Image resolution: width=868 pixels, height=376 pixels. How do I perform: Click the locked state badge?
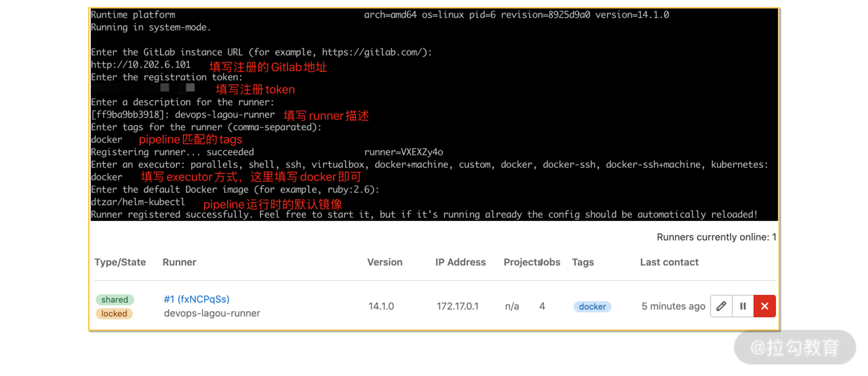click(x=114, y=313)
